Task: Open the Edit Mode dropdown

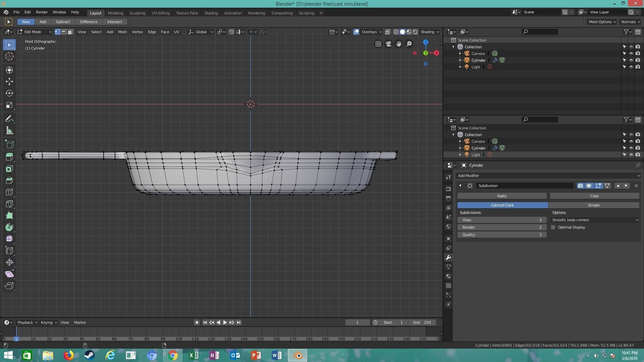Action: [x=35, y=32]
